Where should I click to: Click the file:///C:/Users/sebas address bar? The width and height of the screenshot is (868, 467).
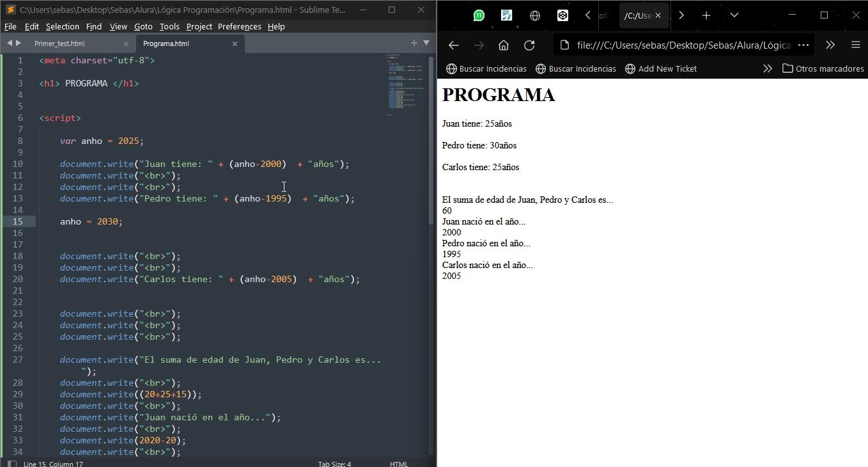684,45
